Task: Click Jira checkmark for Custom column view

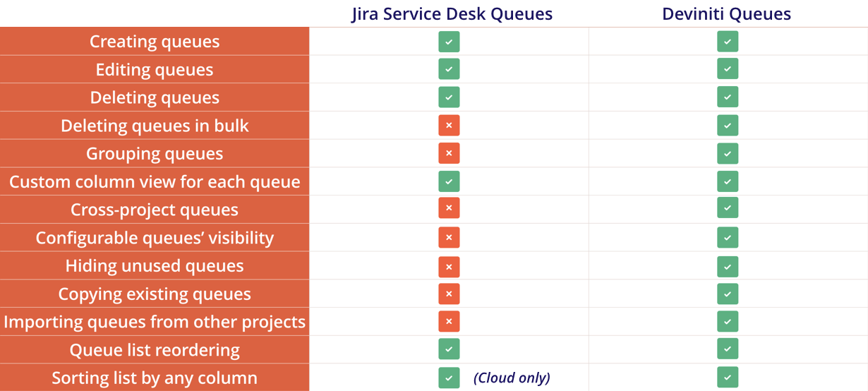Action: coord(449,181)
